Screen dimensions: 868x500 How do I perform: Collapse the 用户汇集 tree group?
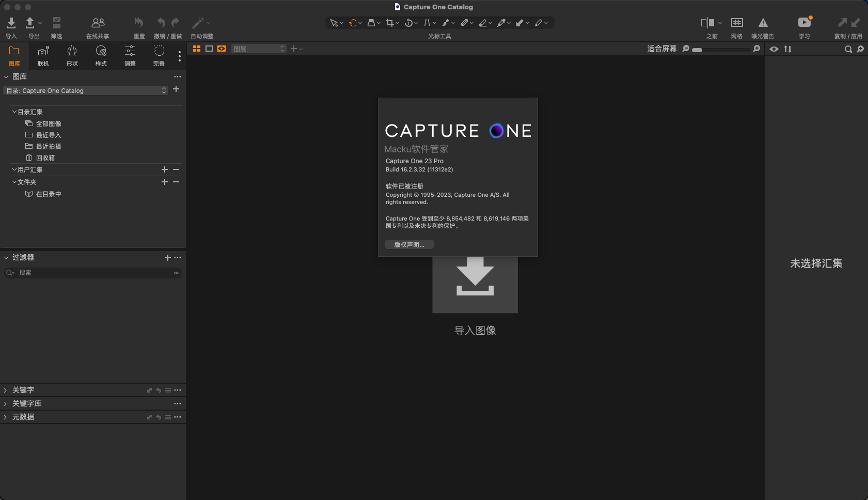coord(14,169)
